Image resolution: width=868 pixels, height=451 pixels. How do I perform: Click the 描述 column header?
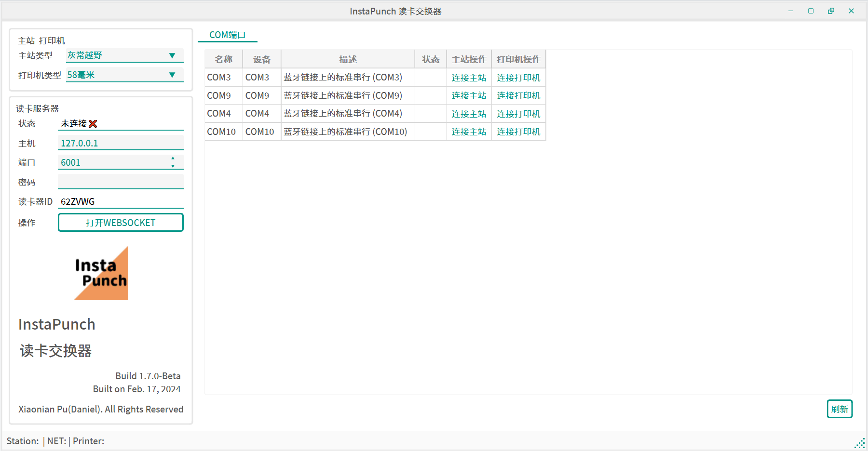pos(348,59)
